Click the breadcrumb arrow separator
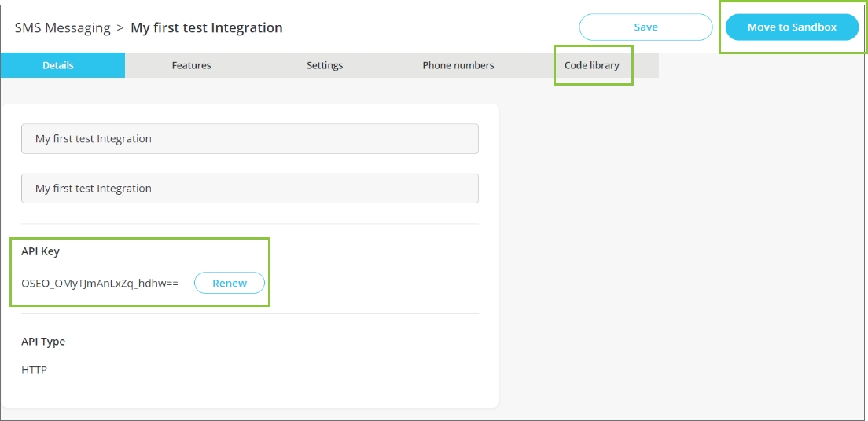Screen dimensions: 868x421 point(120,28)
